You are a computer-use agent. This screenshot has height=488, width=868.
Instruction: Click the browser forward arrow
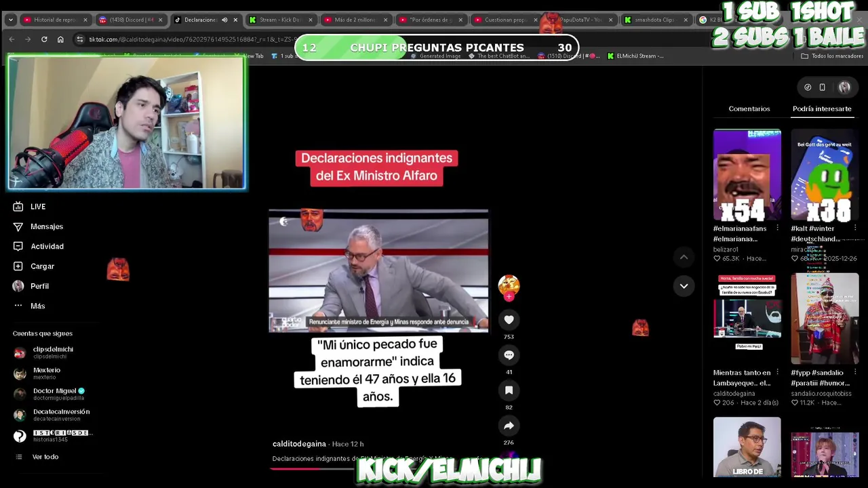point(28,39)
